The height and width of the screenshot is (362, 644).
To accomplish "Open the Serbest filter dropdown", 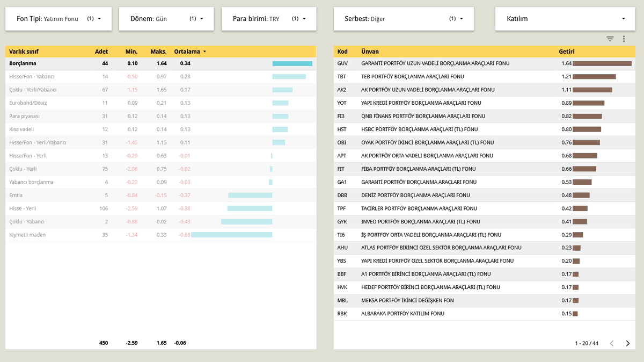I will [x=404, y=19].
